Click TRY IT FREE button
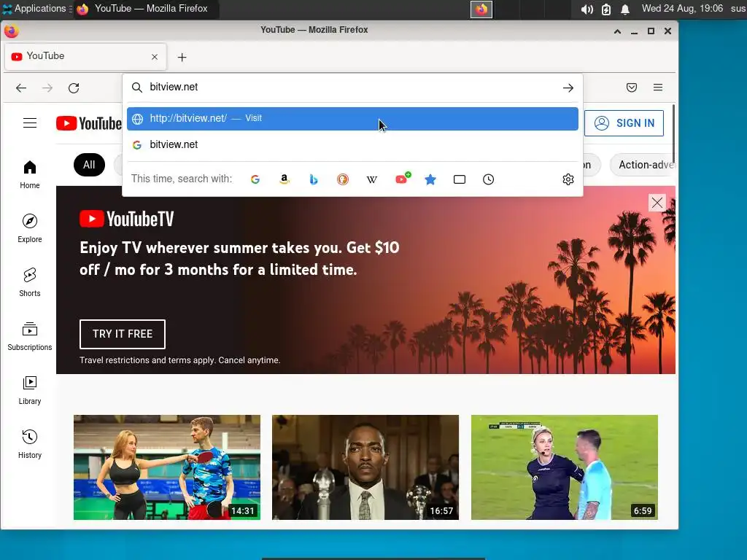 123,334
